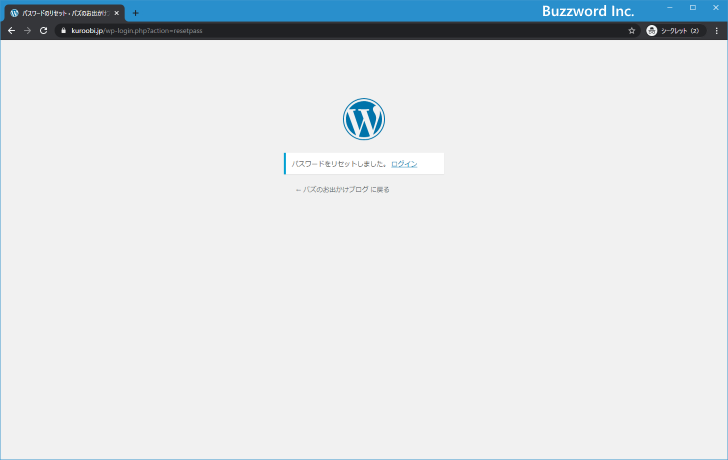Click the Buzzword Inc. title bar text
The width and height of the screenshot is (728, 460).
[588, 10]
